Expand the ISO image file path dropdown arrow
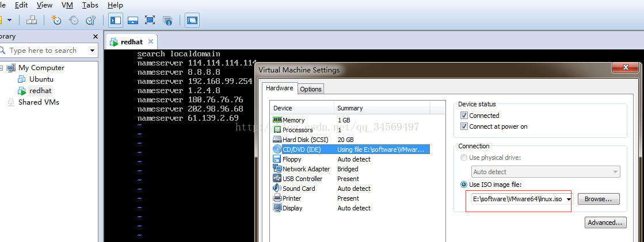The width and height of the screenshot is (644, 242). click(569, 199)
